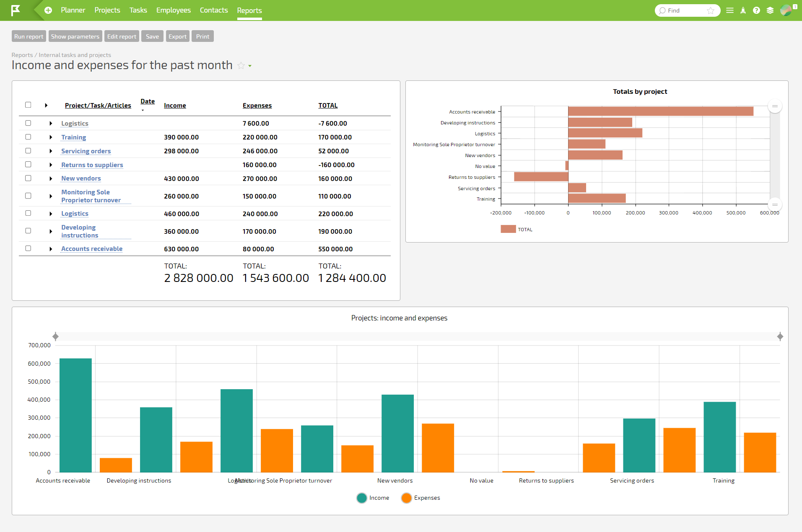This screenshot has width=802, height=532.
Task: Toggle the Expenses legend swatch
Action: 406,498
